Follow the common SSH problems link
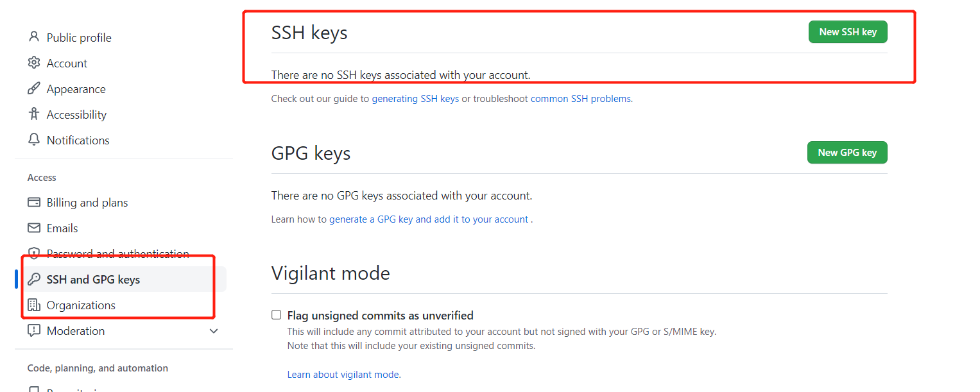This screenshot has height=392, width=980. pyautogui.click(x=580, y=99)
